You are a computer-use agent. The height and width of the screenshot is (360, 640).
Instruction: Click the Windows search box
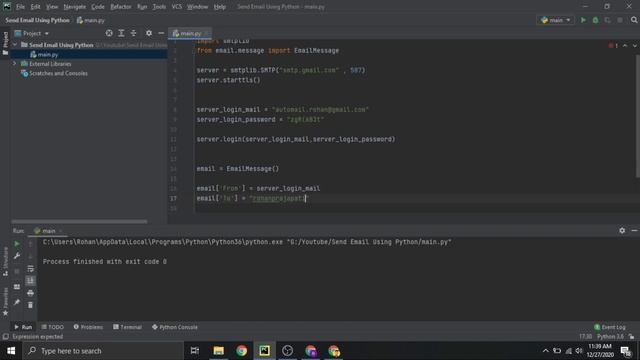103,351
